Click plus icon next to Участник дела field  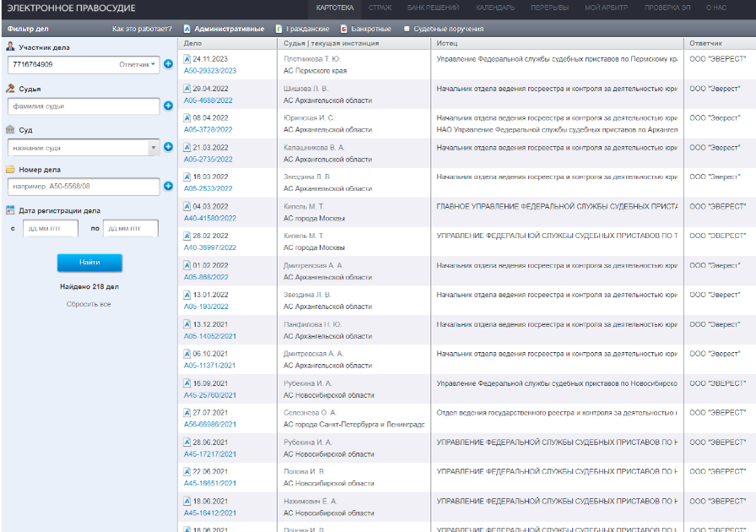pyautogui.click(x=168, y=64)
